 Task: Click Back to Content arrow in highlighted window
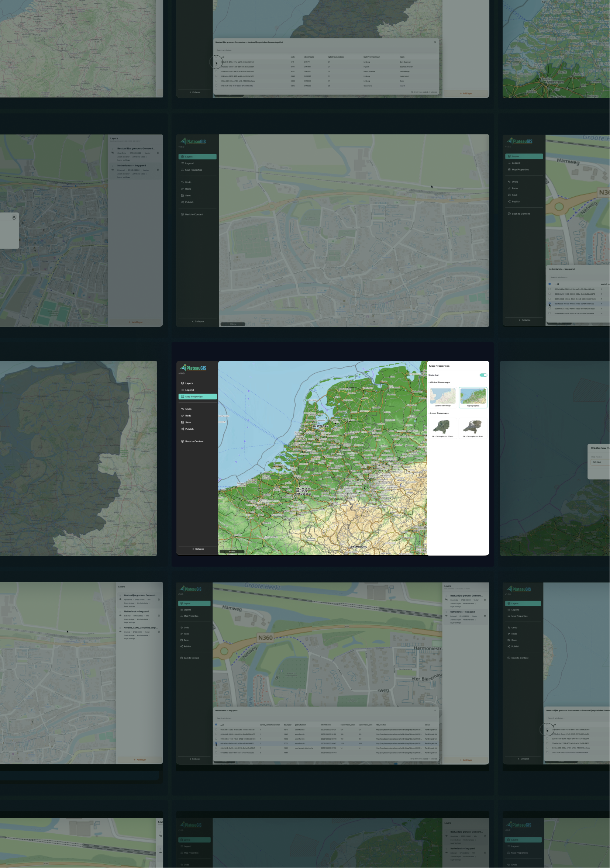pos(182,441)
